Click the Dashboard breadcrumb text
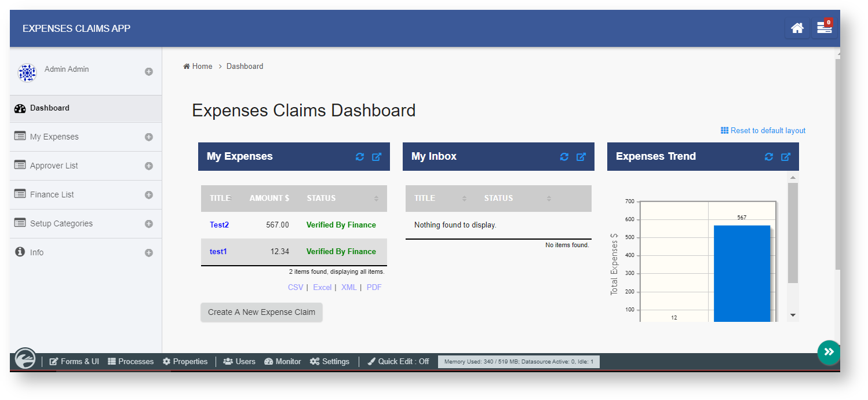 (245, 67)
